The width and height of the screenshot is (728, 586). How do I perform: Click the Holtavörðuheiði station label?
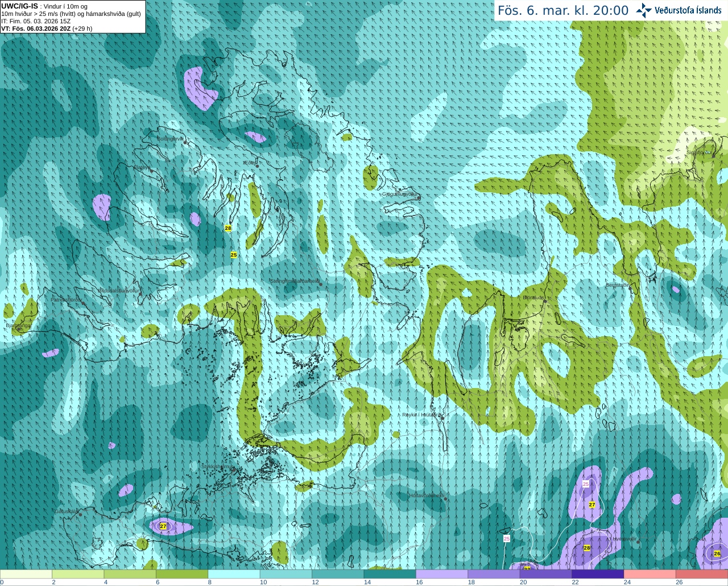tap(427, 496)
